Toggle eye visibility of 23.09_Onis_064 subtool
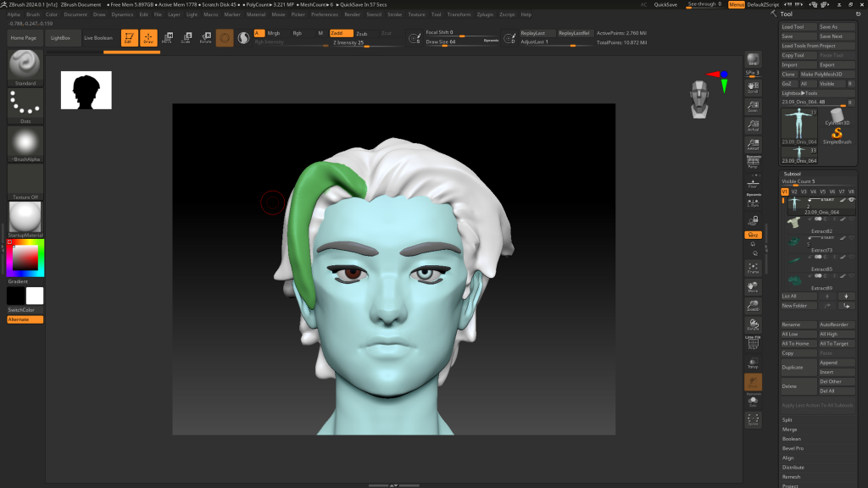This screenshot has width=868, height=488. 851,200
